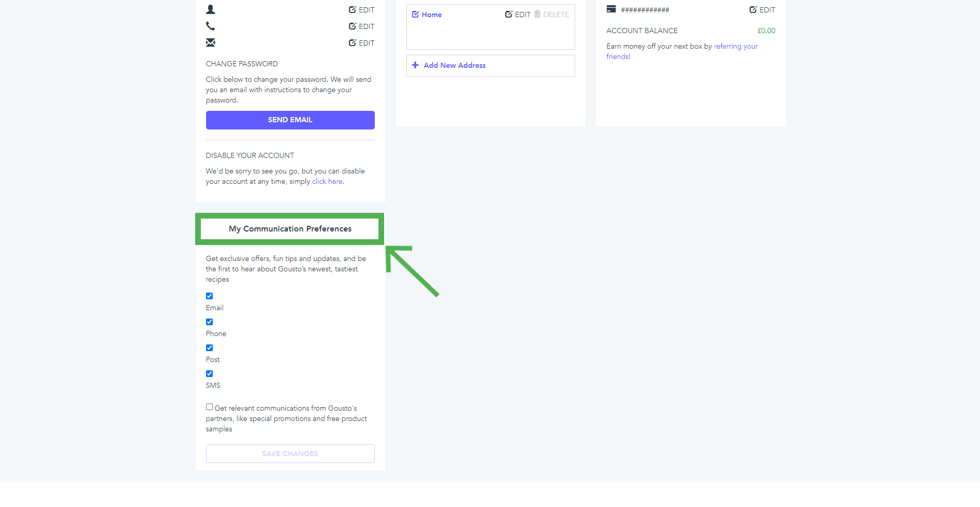This screenshot has height=507, width=980.
Task: Uncheck the Phone communication checkbox
Action: click(210, 322)
